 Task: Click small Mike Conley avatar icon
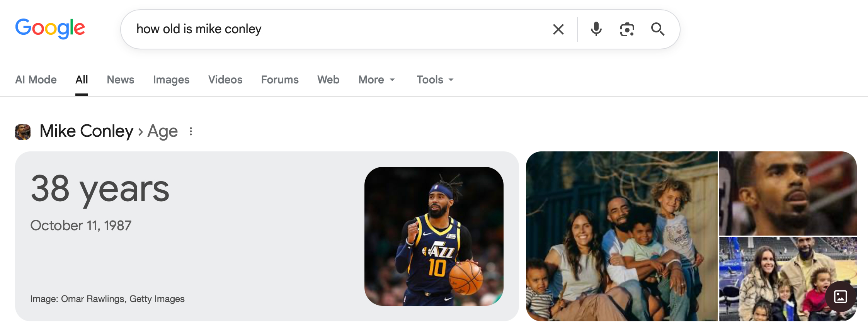[23, 132]
